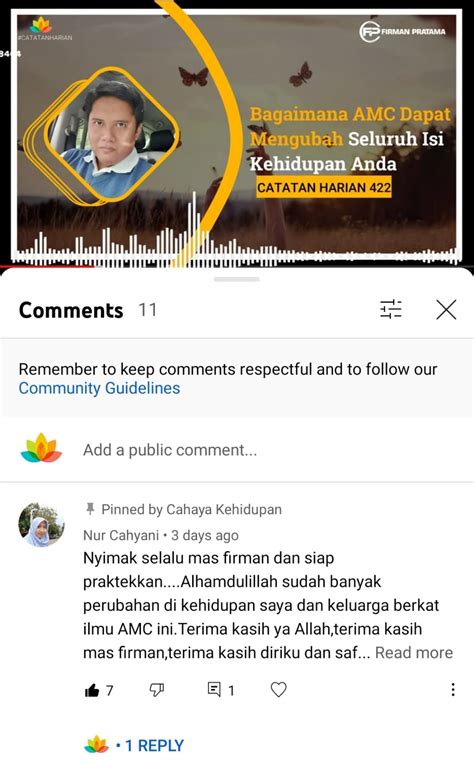Expand comment with Read more

coord(414,653)
